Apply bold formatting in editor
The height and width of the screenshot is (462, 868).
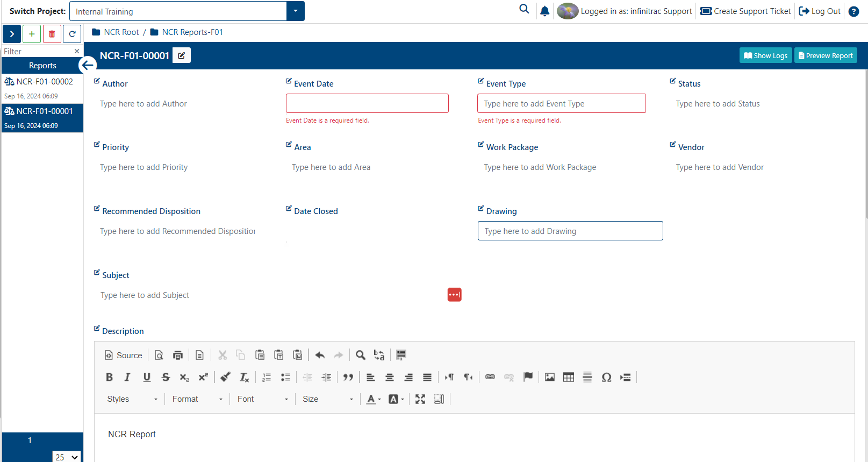[109, 377]
